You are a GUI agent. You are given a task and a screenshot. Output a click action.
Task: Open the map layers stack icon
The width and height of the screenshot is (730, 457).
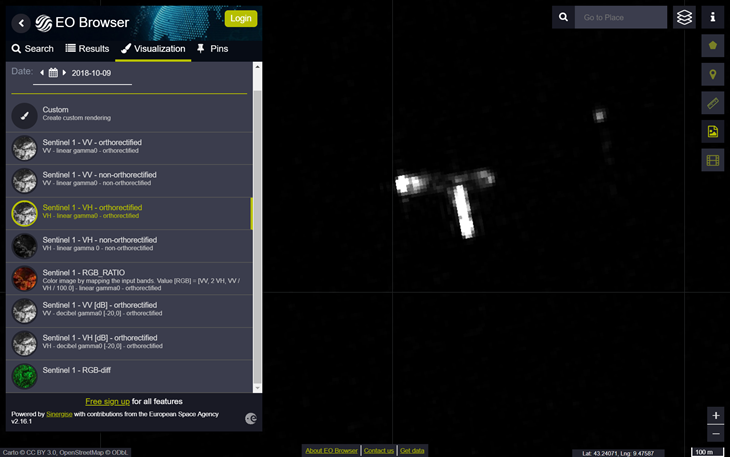(x=684, y=17)
